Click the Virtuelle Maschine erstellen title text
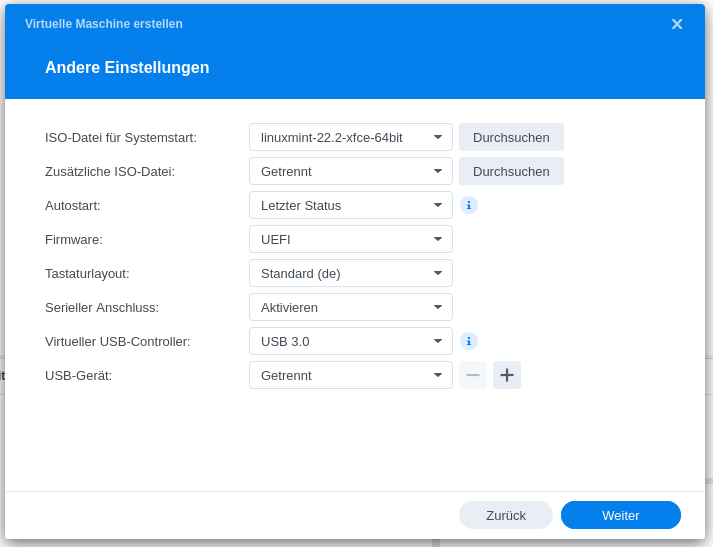713x547 pixels. coord(104,24)
